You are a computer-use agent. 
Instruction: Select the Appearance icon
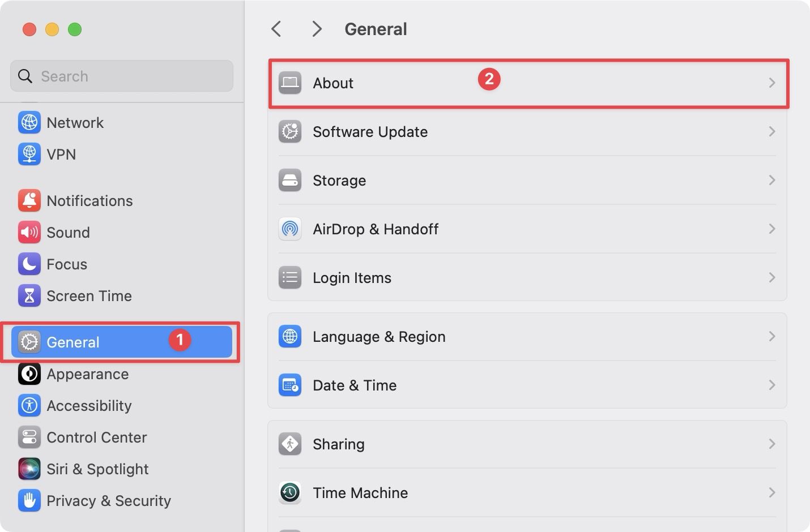(29, 374)
